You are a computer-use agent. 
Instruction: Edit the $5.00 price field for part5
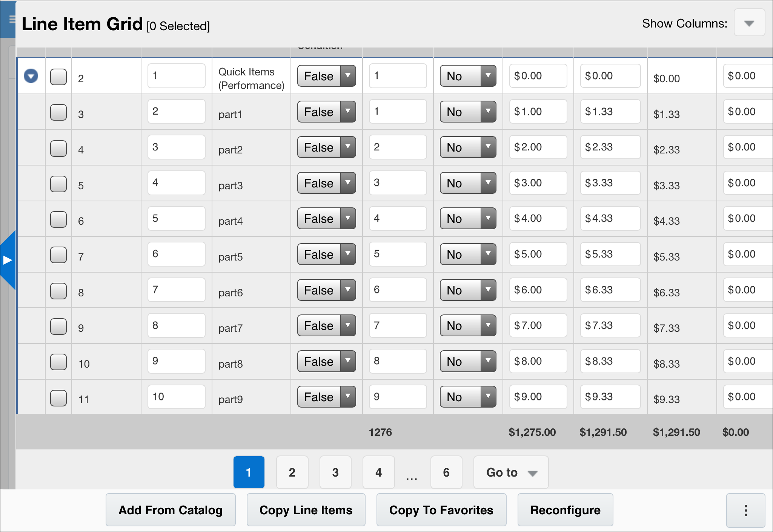click(x=538, y=254)
